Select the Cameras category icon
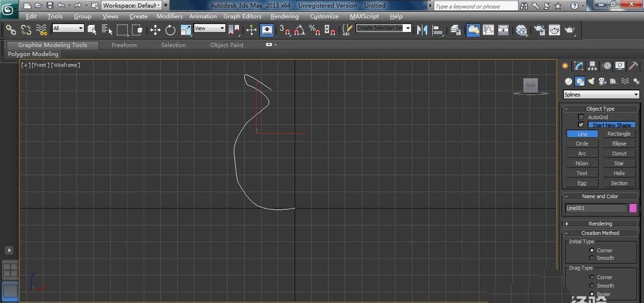Viewport: 644px width, 303px height. [x=603, y=81]
